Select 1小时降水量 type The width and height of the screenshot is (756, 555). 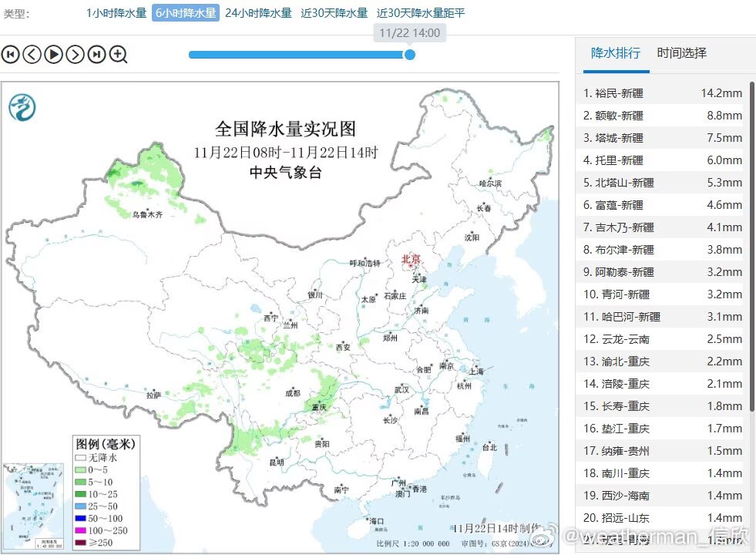[116, 13]
